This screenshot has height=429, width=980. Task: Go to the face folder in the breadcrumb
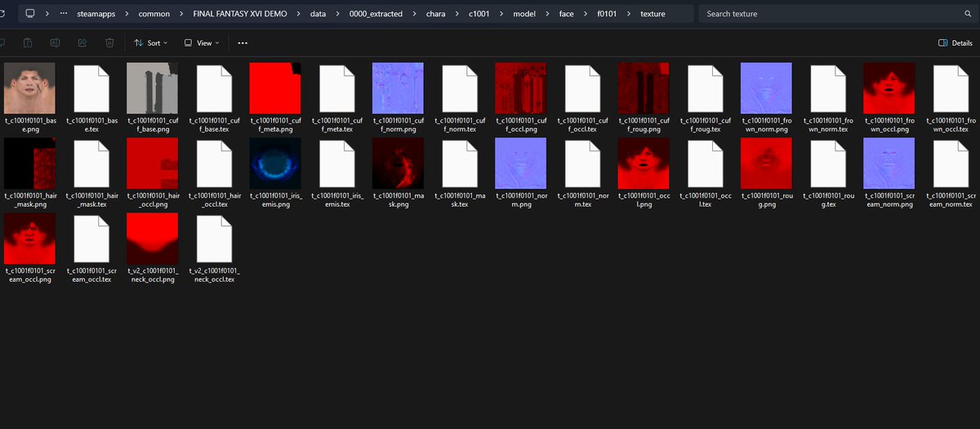pos(566,14)
